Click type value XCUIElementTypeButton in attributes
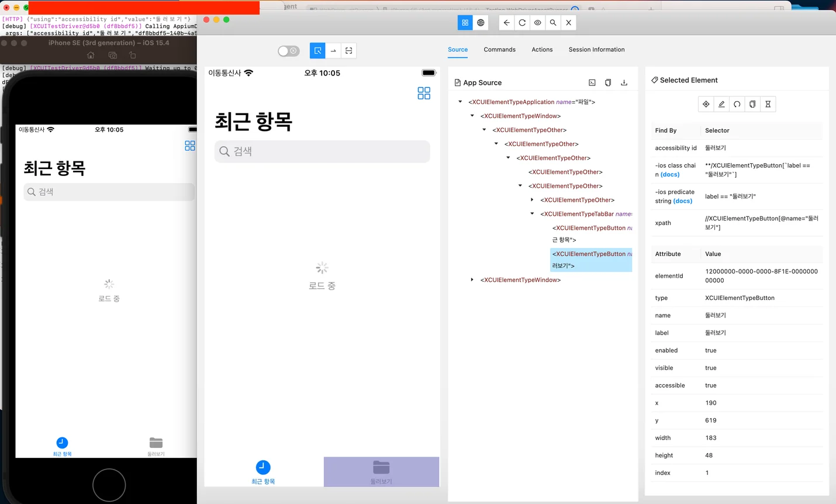 [x=740, y=298]
